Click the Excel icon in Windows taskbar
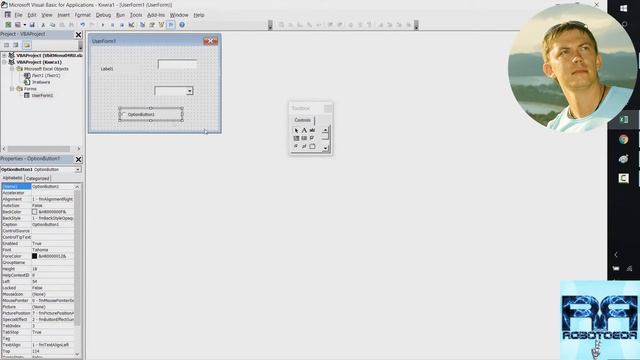Screen dimensions: 640x360 [623, 120]
